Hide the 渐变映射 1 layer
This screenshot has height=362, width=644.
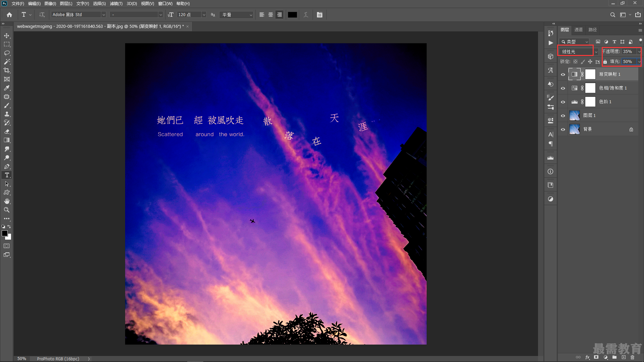[563, 74]
